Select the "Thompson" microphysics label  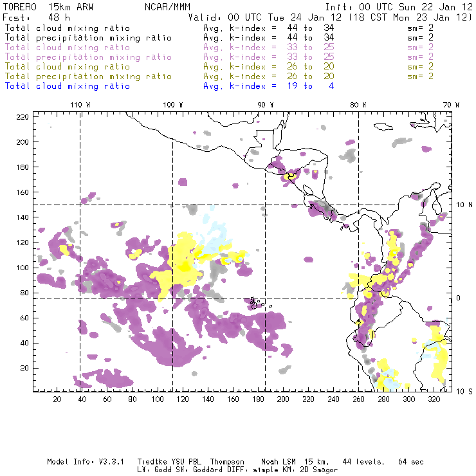(227, 462)
